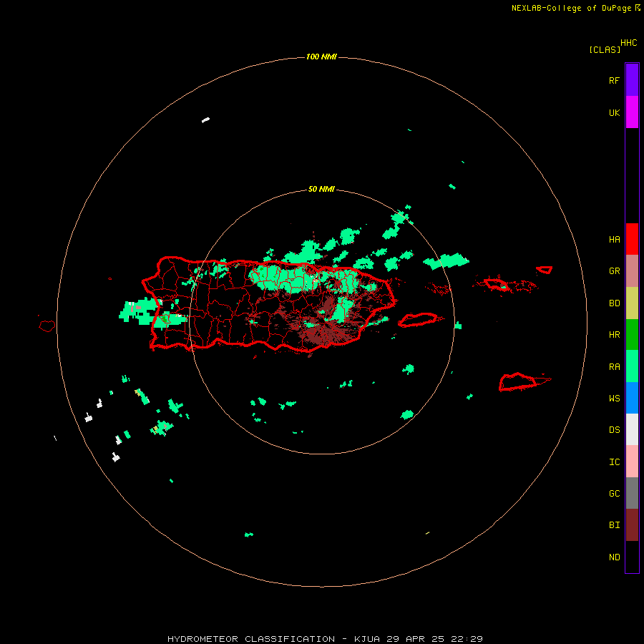Click the WS legend label
The height and width of the screenshot is (644, 644).
click(614, 398)
